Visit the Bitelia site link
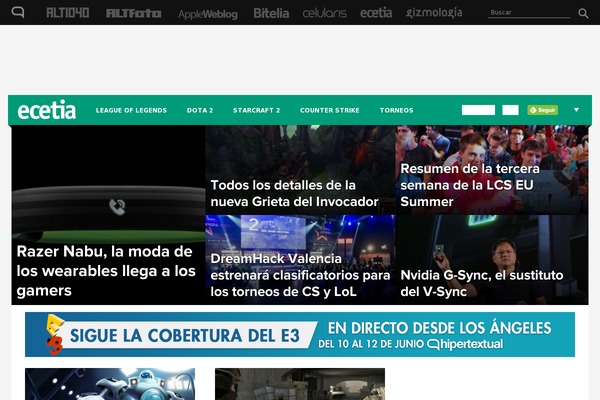Image resolution: width=600 pixels, height=400 pixels. tap(271, 13)
